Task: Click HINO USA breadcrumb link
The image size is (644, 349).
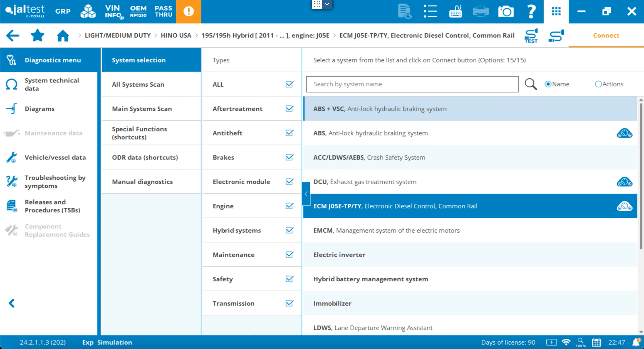Action: 176,36
